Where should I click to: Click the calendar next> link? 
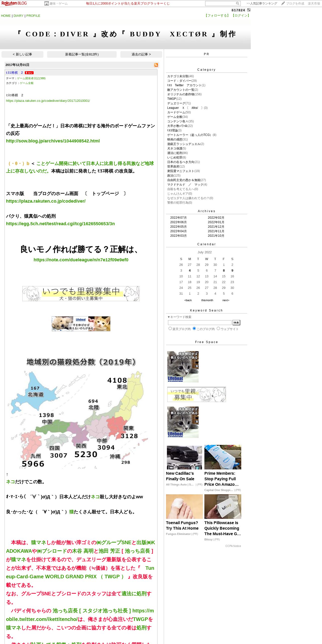(226, 300)
